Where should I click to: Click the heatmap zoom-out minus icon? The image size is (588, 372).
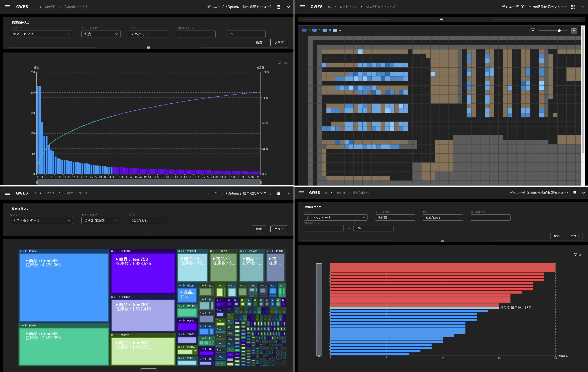533,31
